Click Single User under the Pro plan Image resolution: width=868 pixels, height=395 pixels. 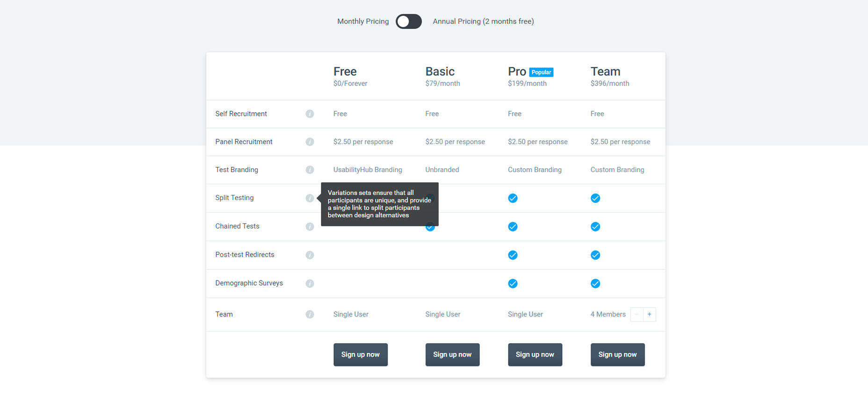pyautogui.click(x=525, y=315)
